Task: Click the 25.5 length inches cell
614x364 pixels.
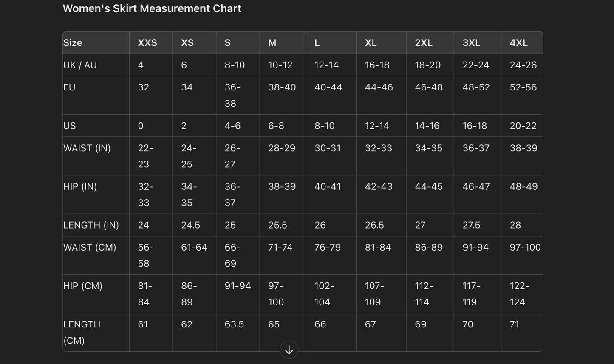Action: (x=277, y=225)
